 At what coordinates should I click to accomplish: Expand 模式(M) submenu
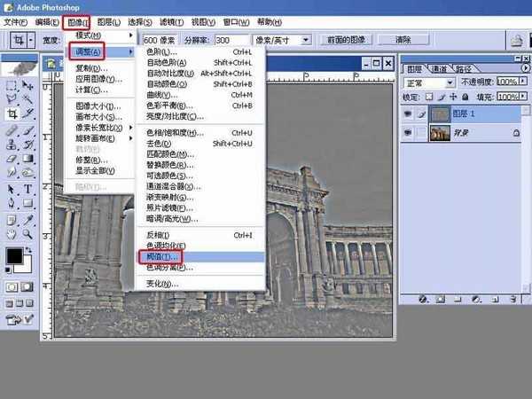point(100,35)
